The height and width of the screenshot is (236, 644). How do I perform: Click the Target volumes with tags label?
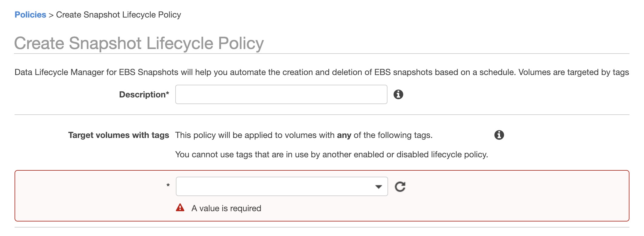[x=119, y=135]
